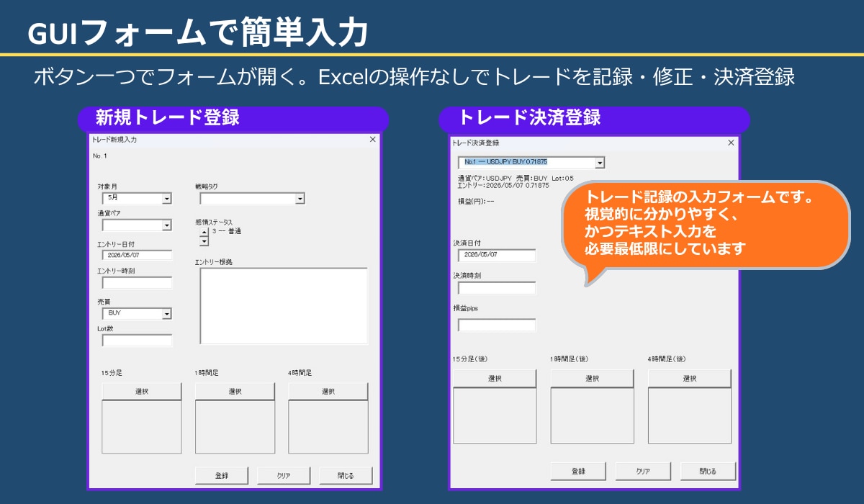This screenshot has width=864, height=504.
Task: Click the 決済日付 field in settlement form
Action: pyautogui.click(x=497, y=255)
